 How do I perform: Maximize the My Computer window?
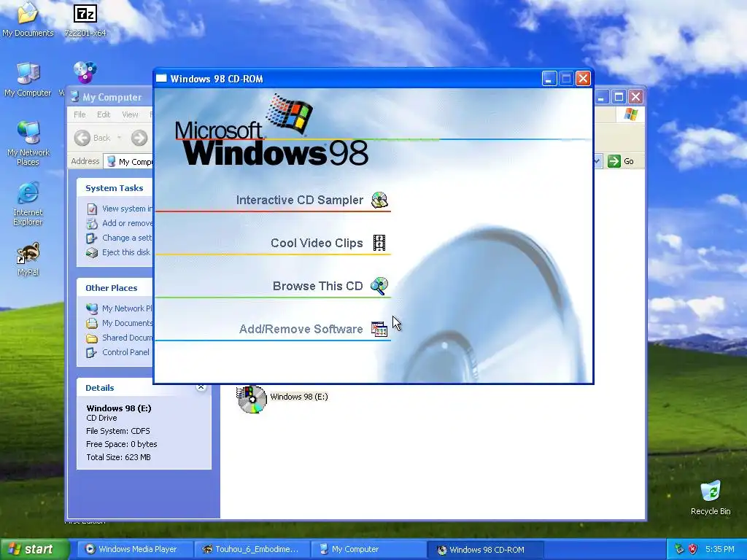point(619,97)
